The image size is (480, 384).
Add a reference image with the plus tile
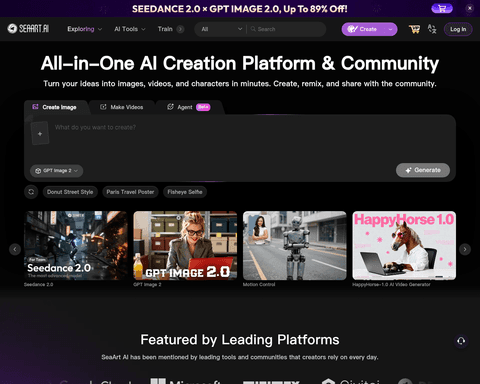[x=40, y=134]
